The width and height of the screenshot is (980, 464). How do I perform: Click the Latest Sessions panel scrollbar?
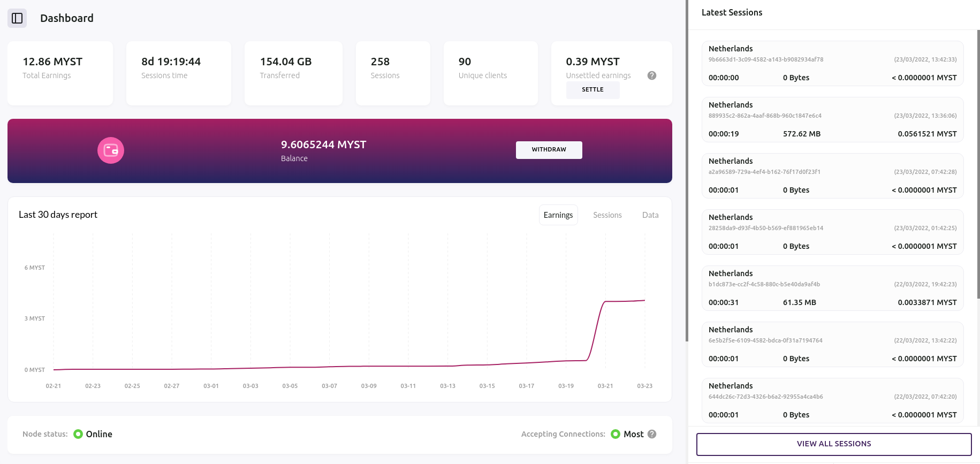point(978,164)
